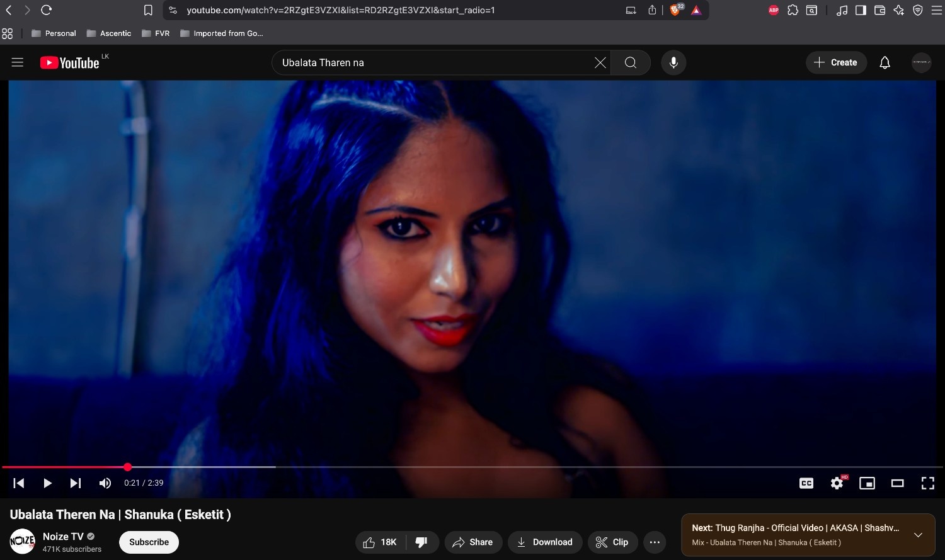Submit search with magnifier button
The width and height of the screenshot is (945, 560).
(x=631, y=62)
